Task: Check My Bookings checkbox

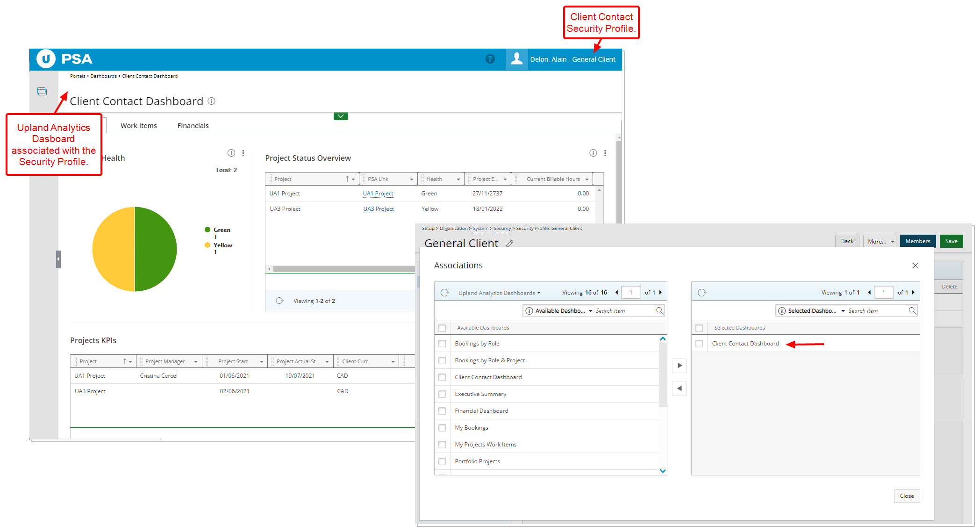Action: [442, 428]
